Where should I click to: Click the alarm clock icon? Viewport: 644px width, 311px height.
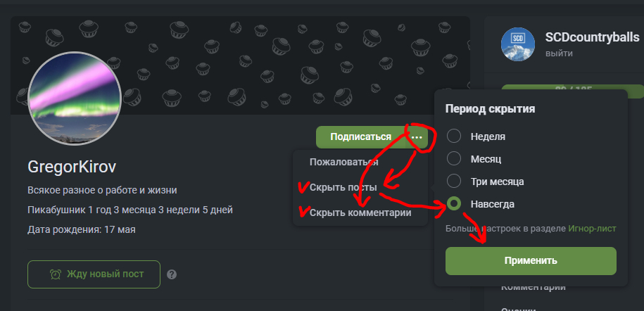tap(56, 274)
